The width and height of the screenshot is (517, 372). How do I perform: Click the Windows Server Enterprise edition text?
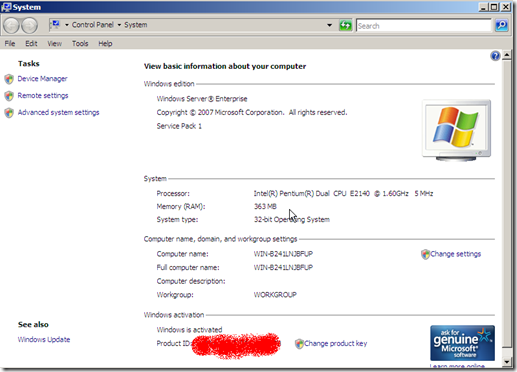pos(202,99)
